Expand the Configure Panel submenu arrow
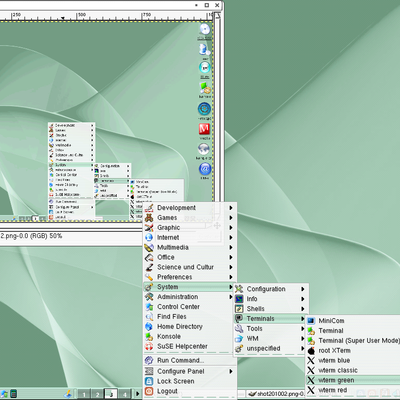This screenshot has height=400, width=400. click(x=231, y=371)
